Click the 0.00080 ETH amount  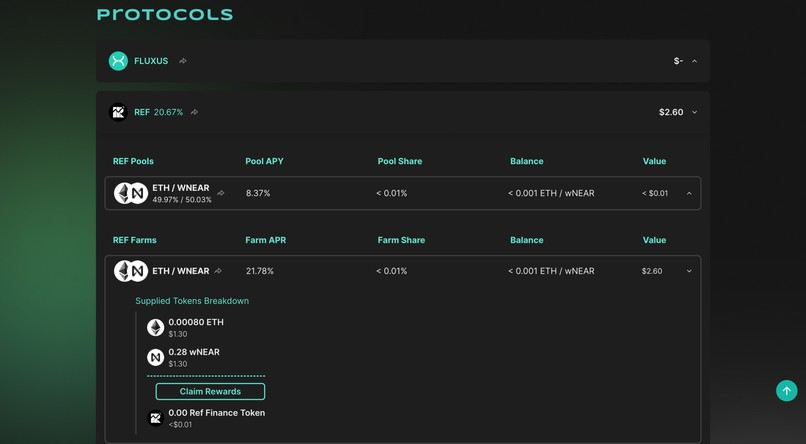point(196,322)
